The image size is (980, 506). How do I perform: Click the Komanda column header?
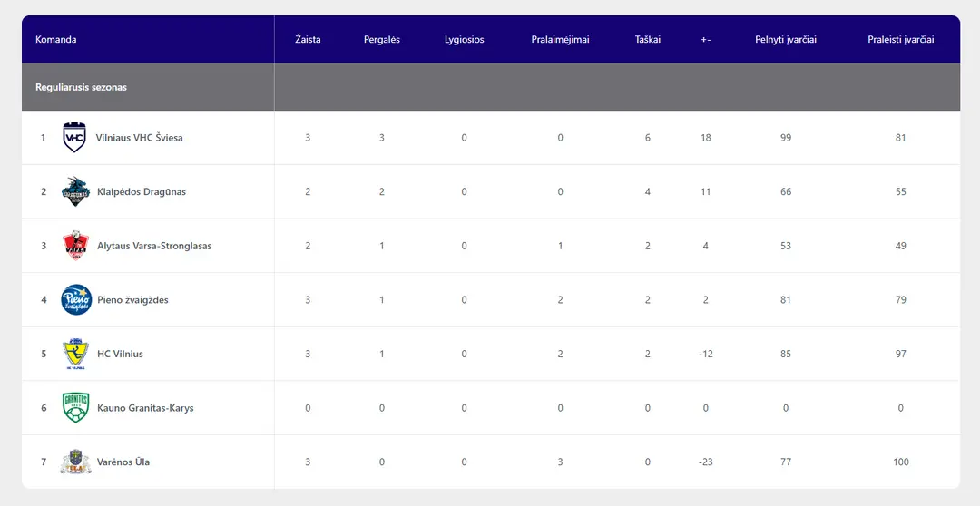pos(56,39)
